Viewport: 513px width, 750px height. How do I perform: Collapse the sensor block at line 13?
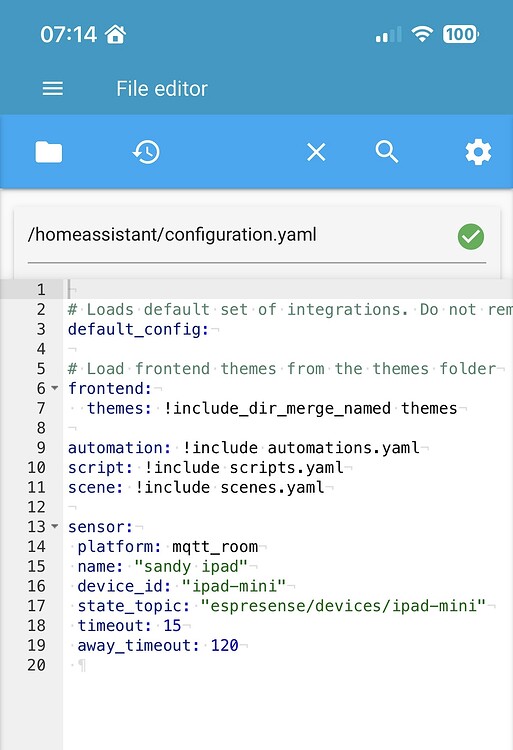tap(55, 526)
